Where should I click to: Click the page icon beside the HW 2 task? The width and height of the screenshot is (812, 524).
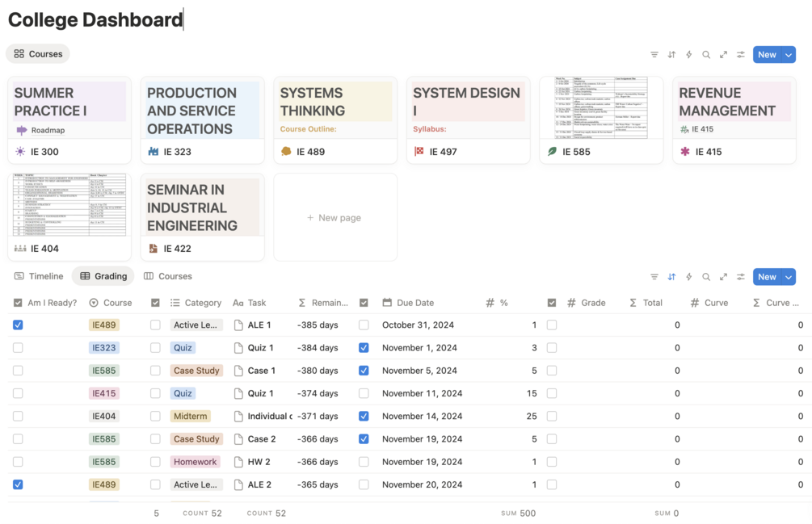(x=238, y=462)
